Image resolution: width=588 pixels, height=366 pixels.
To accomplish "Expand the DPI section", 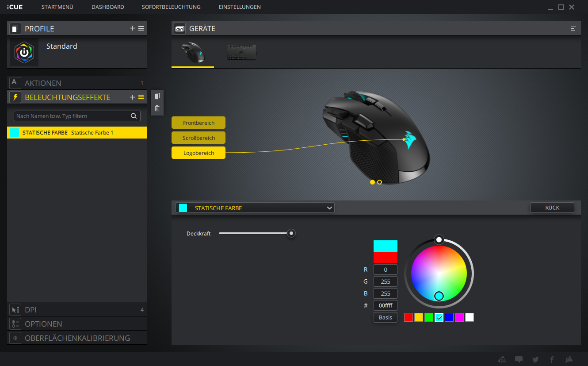I will pos(77,309).
